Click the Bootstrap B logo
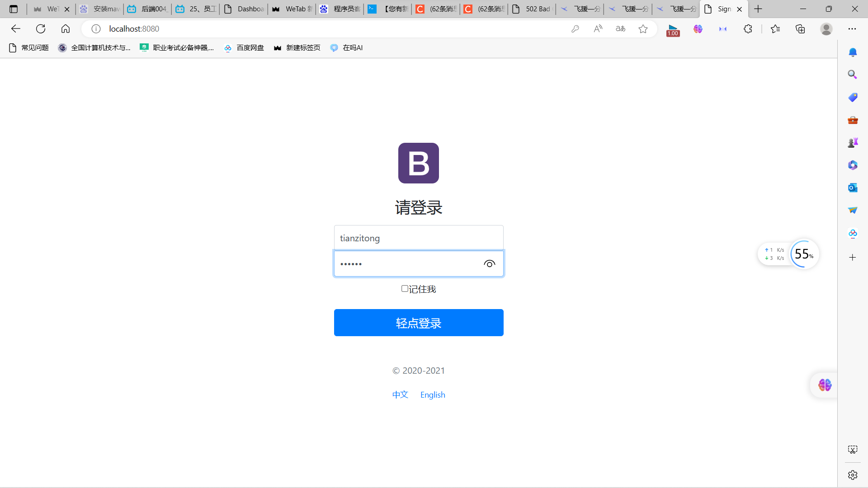Image resolution: width=868 pixels, height=488 pixels. [419, 163]
